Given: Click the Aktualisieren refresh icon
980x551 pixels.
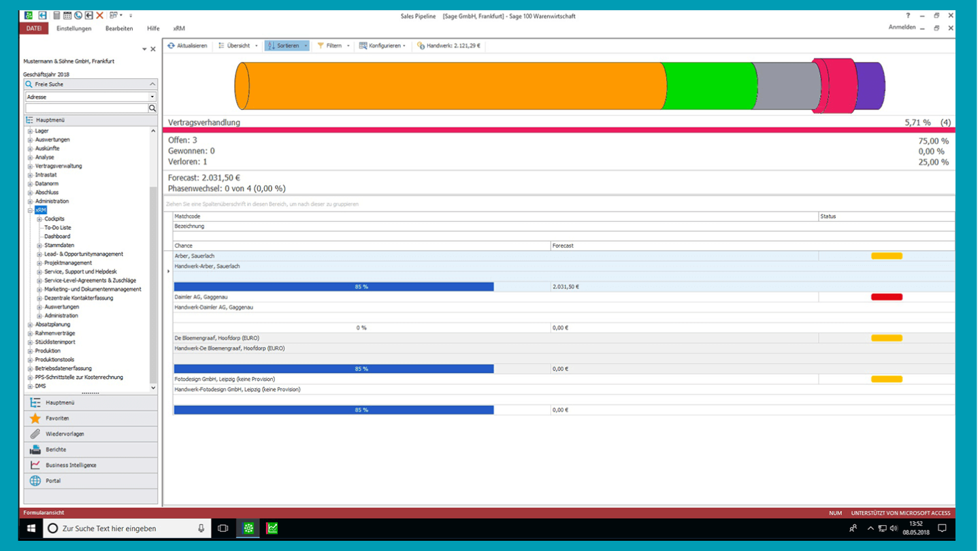Looking at the screenshot, I should point(171,46).
